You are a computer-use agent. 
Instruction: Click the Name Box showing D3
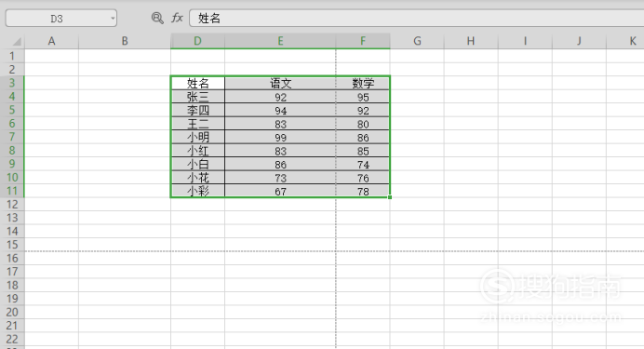(x=61, y=19)
